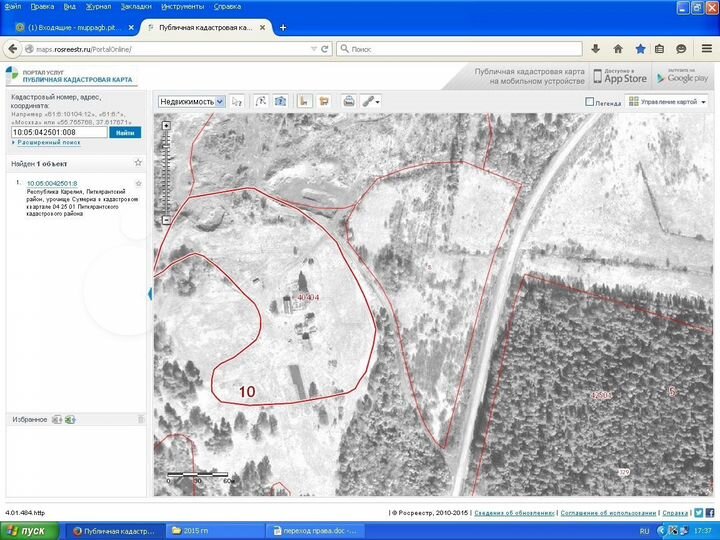Open result link 10:05:0042501:8

coord(52,183)
